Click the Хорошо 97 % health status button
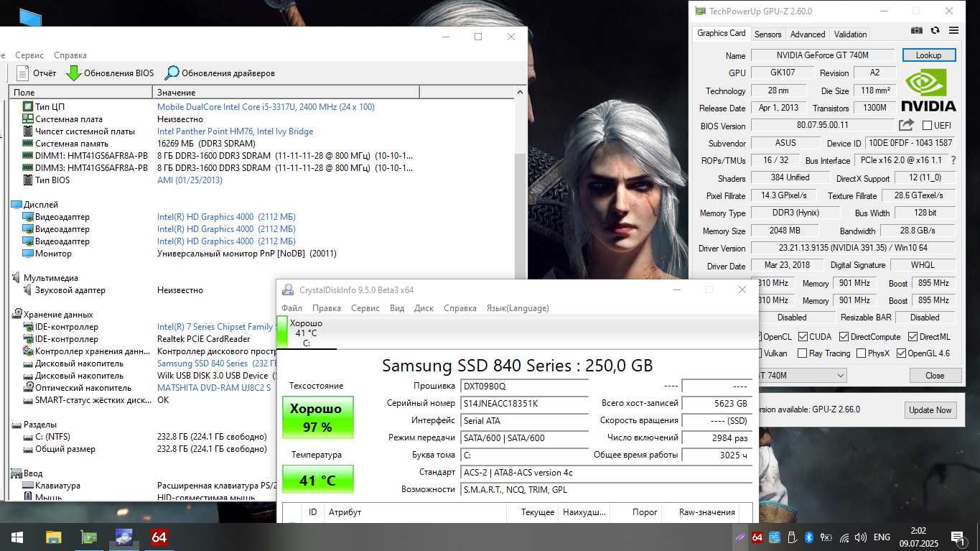The height and width of the screenshot is (551, 980). coord(317,417)
